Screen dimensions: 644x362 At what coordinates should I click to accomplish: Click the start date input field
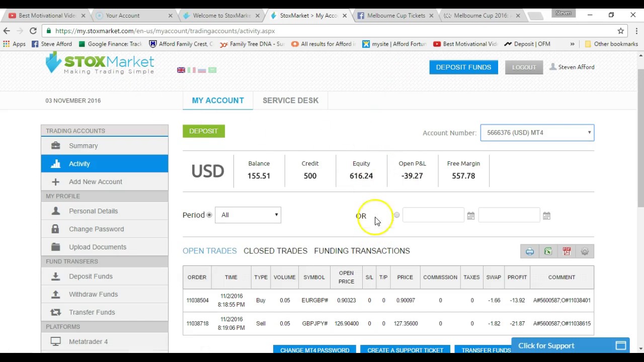point(433,215)
